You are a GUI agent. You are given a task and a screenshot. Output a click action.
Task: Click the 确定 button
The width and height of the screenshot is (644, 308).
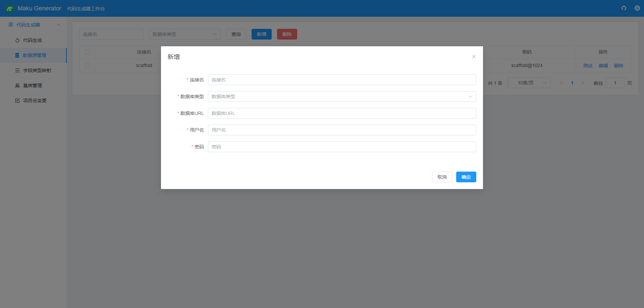[x=466, y=177]
